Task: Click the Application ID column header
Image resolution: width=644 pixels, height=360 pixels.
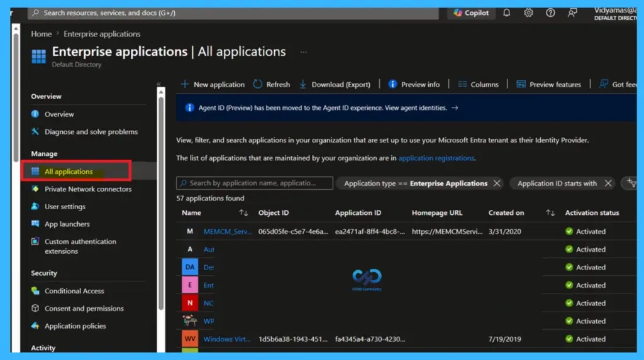Action: click(358, 212)
